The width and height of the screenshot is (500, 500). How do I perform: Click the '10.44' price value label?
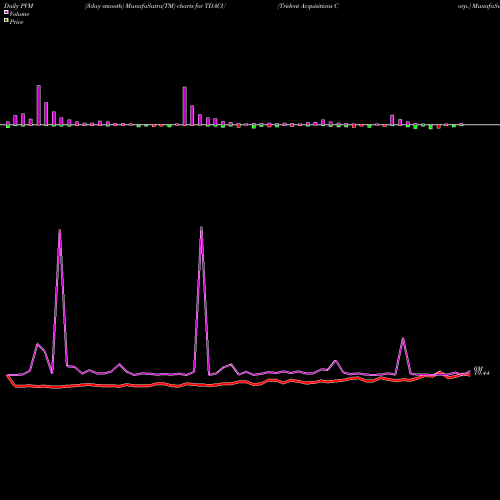481,373
